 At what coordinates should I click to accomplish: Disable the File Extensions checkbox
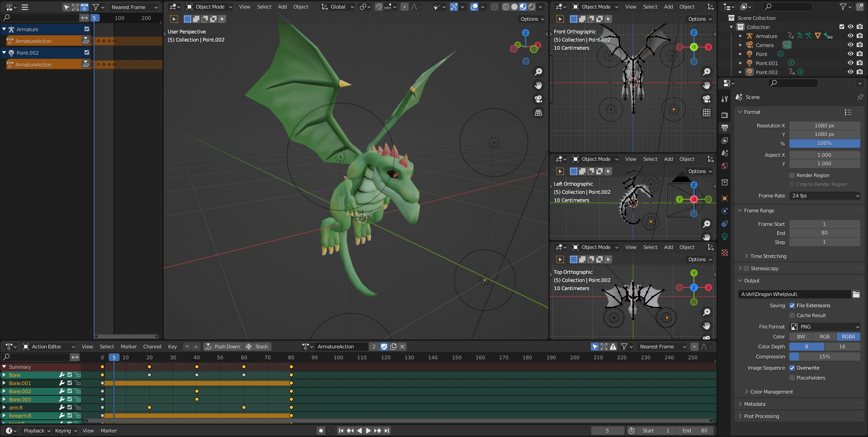(x=792, y=305)
